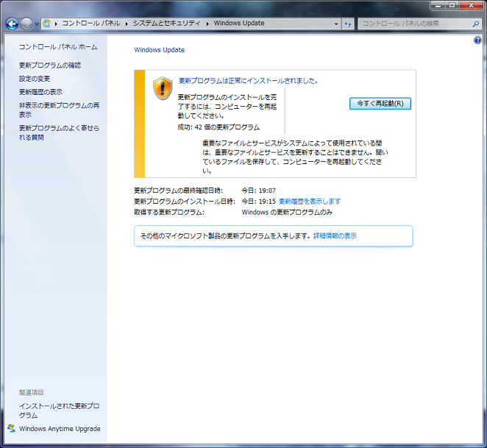The image size is (487, 448).
Task: Click 更新プログラムの確認 in sidebar
Action: [50, 65]
